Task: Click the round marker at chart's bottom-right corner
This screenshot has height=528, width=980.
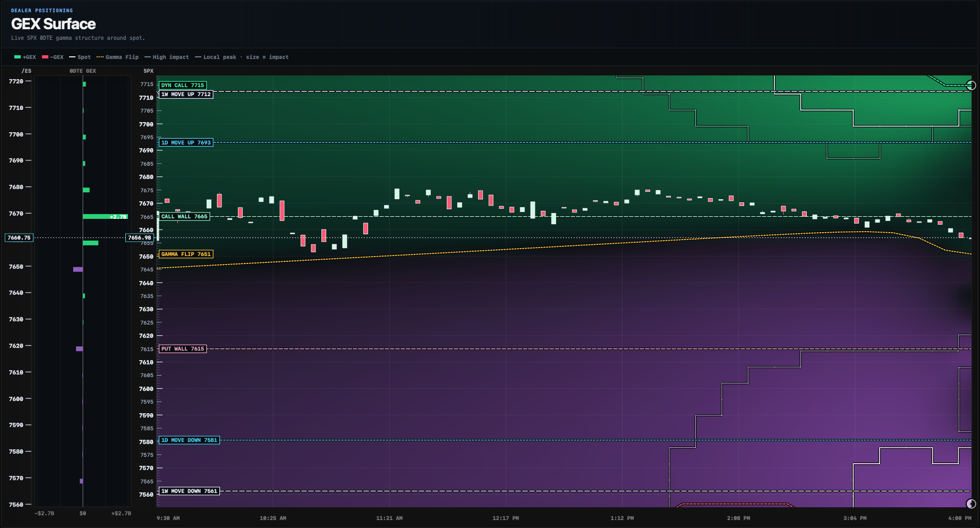Action: (971, 504)
